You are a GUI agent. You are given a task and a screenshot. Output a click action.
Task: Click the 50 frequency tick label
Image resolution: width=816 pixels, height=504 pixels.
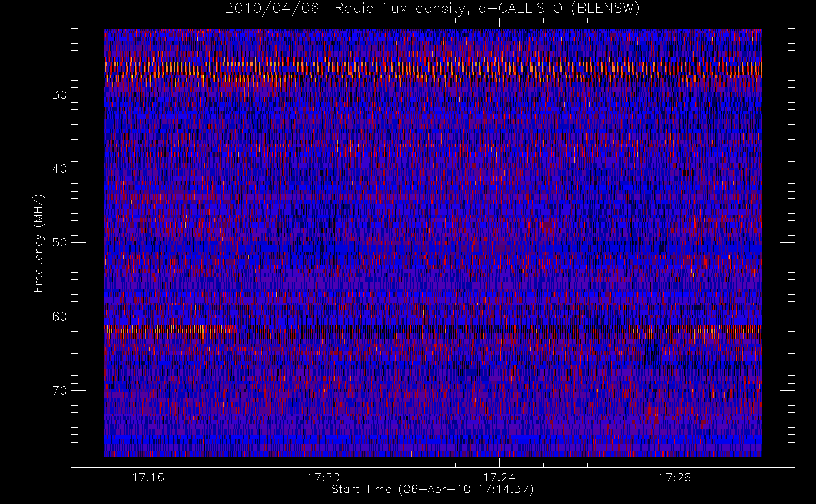tap(59, 243)
